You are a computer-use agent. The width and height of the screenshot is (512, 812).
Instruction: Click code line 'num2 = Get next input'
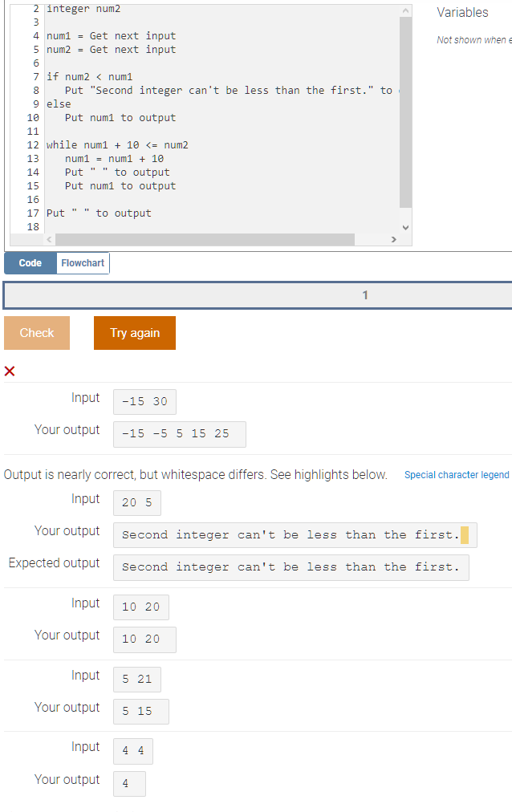[x=112, y=49]
